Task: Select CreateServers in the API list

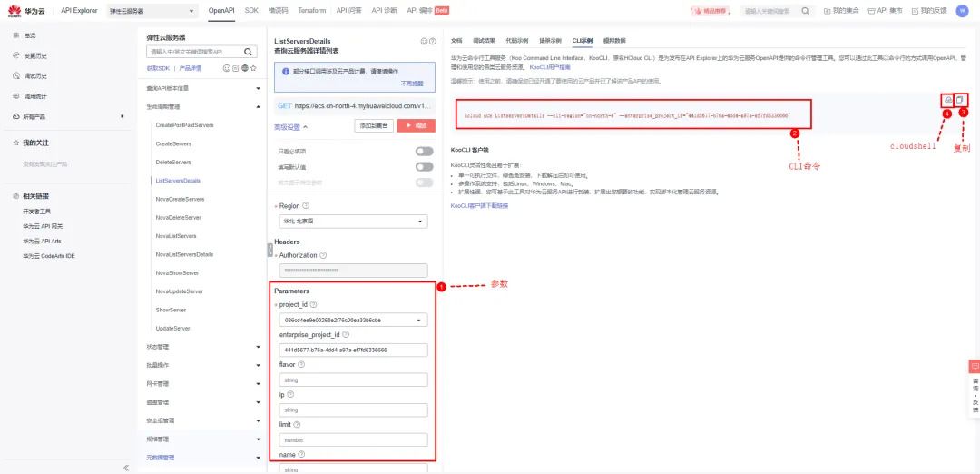Action: (x=173, y=143)
